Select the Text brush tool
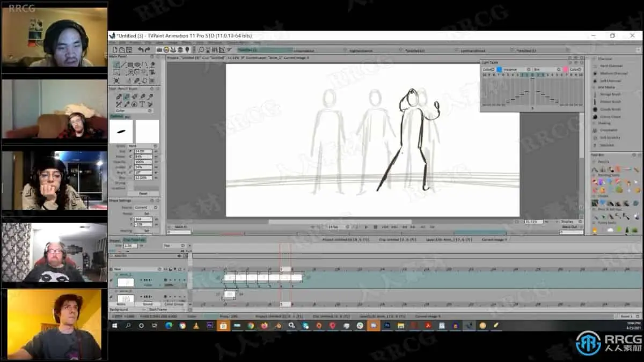 [x=142, y=104]
